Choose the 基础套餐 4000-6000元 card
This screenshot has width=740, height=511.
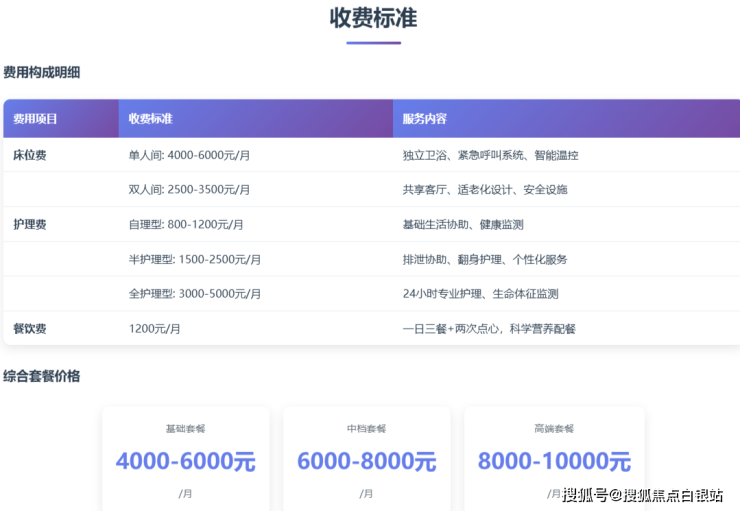pyautogui.click(x=186, y=458)
